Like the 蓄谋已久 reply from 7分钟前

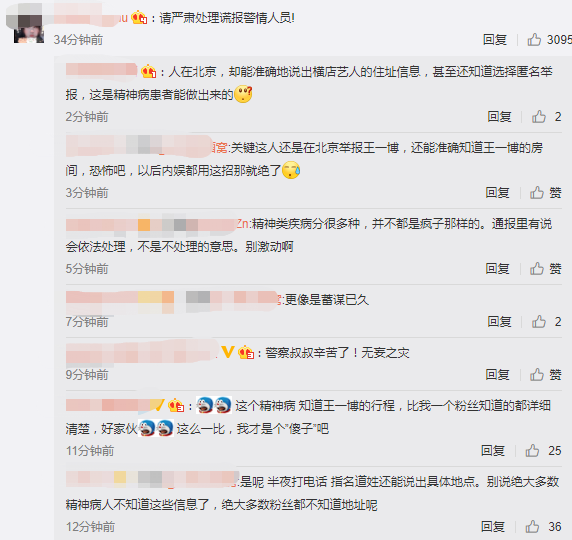539,322
